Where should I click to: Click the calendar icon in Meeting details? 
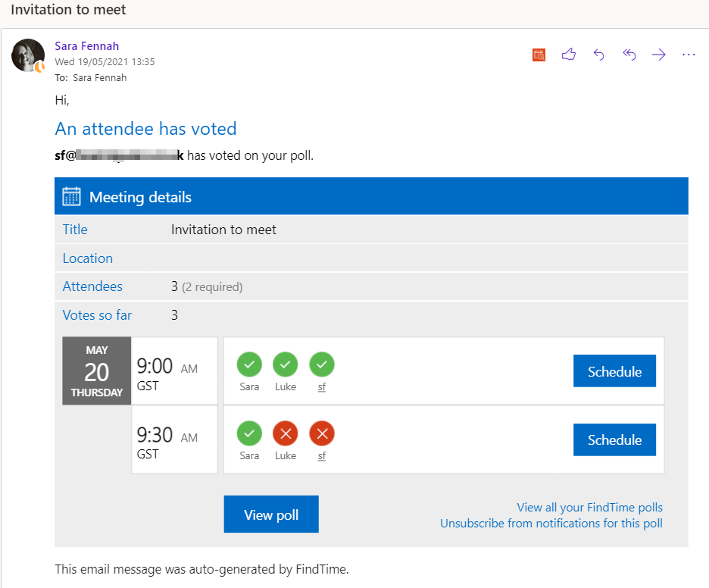pyautogui.click(x=71, y=197)
